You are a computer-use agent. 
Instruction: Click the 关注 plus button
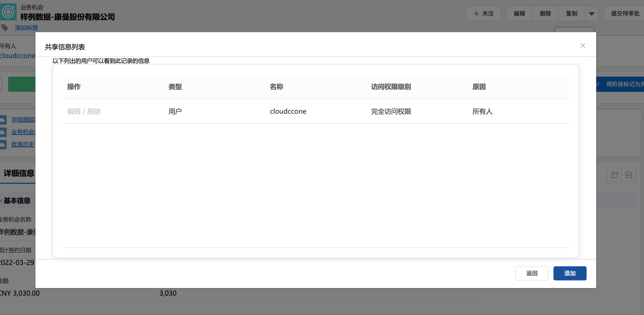[483, 14]
